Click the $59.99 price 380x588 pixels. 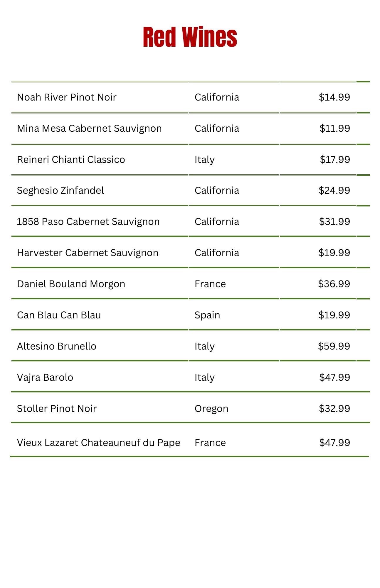pyautogui.click(x=334, y=346)
